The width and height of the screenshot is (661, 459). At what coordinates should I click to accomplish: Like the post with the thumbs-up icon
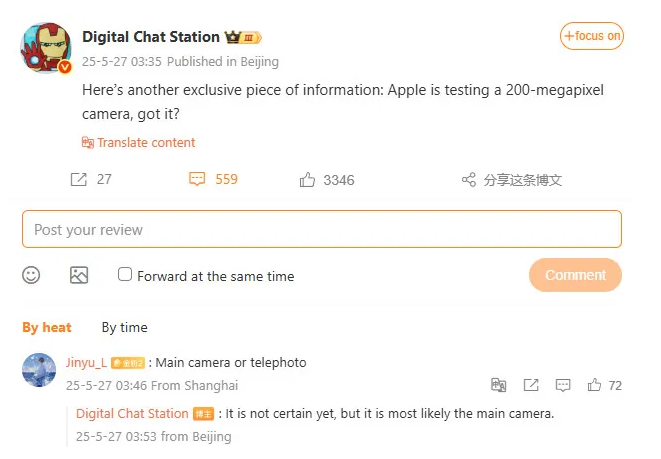point(307,180)
